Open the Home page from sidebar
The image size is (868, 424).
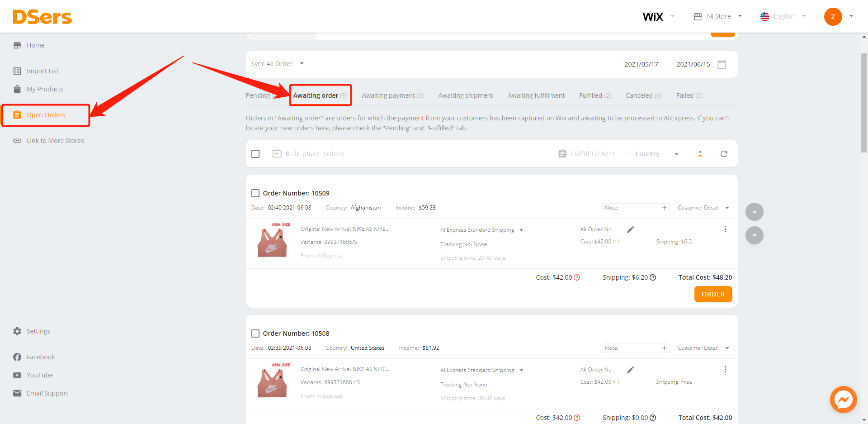35,45
